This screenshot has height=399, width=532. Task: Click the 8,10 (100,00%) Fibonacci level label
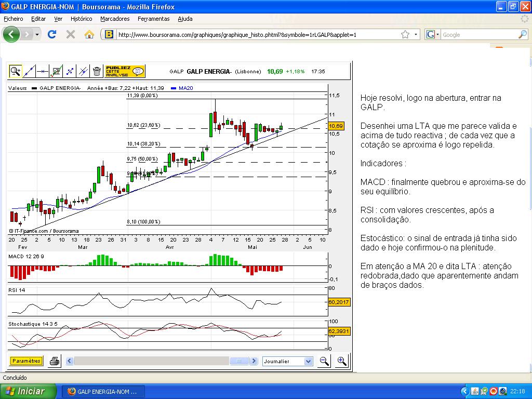pyautogui.click(x=143, y=222)
